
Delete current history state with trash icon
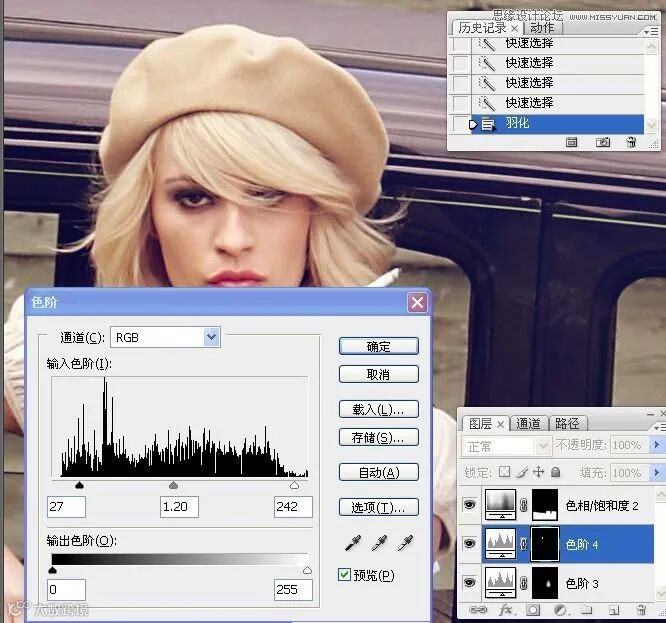(632, 142)
